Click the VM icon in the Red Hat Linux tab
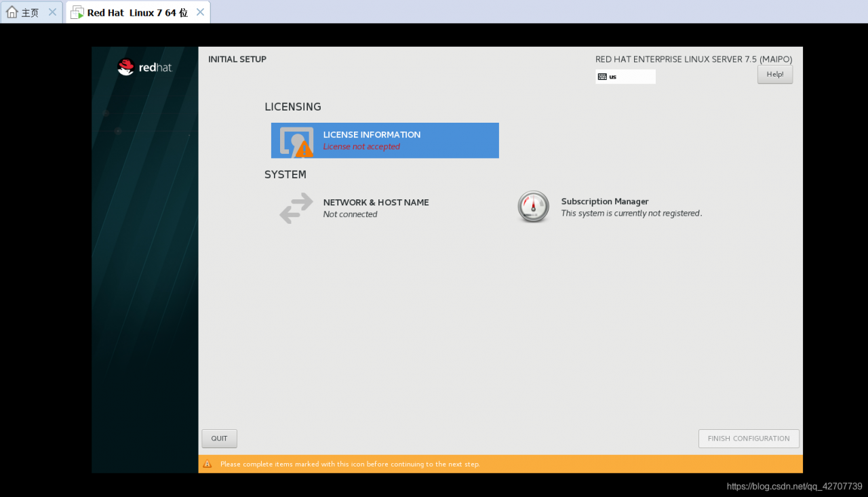The image size is (868, 497). click(x=77, y=12)
